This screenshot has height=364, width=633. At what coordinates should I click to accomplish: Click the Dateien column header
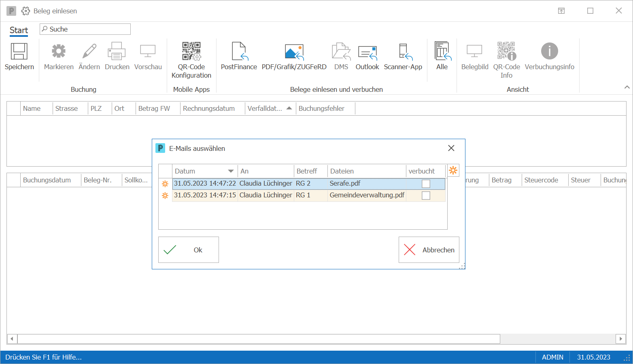click(x=367, y=171)
